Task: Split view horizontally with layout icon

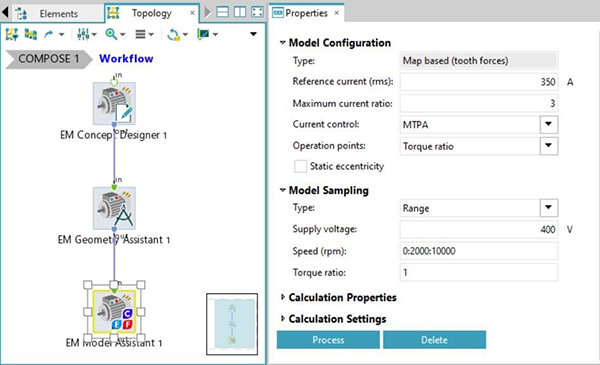Action: [x=222, y=12]
